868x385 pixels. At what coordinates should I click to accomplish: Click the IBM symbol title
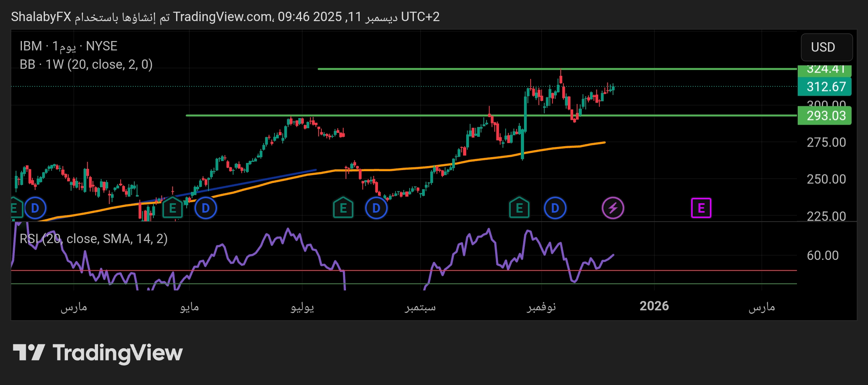[68, 46]
